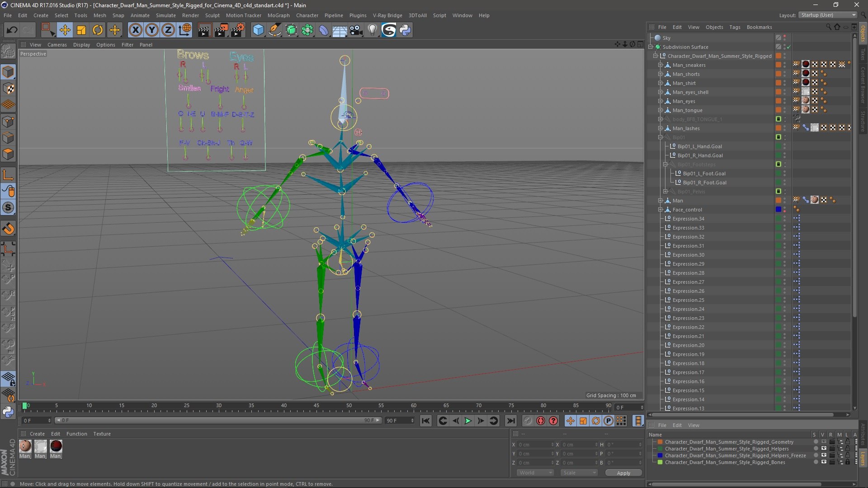Click the Live Selection tool icon

48,30
